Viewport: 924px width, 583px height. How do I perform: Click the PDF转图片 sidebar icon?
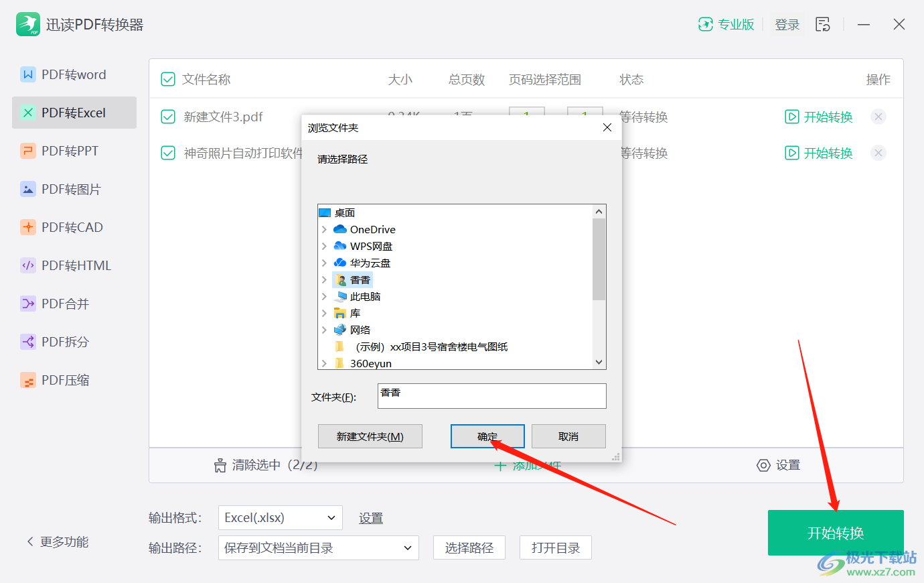pyautogui.click(x=27, y=189)
